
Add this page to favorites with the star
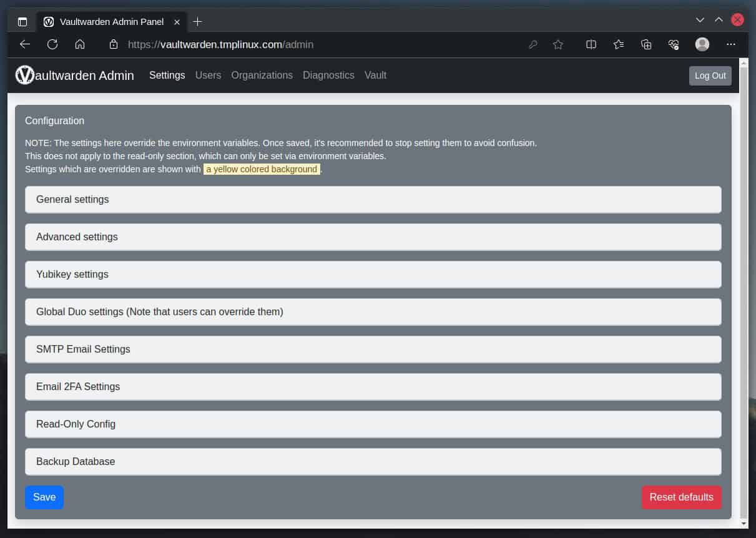point(558,44)
